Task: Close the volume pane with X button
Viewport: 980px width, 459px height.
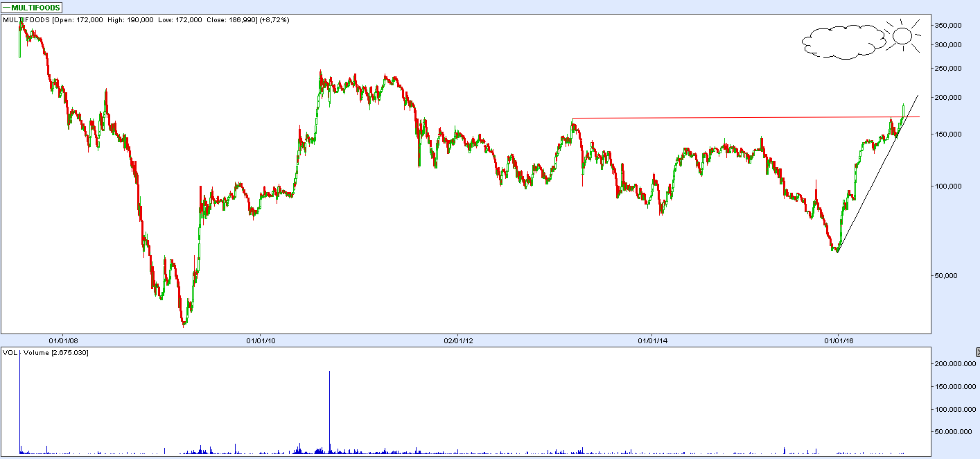Action: pyautogui.click(x=977, y=352)
